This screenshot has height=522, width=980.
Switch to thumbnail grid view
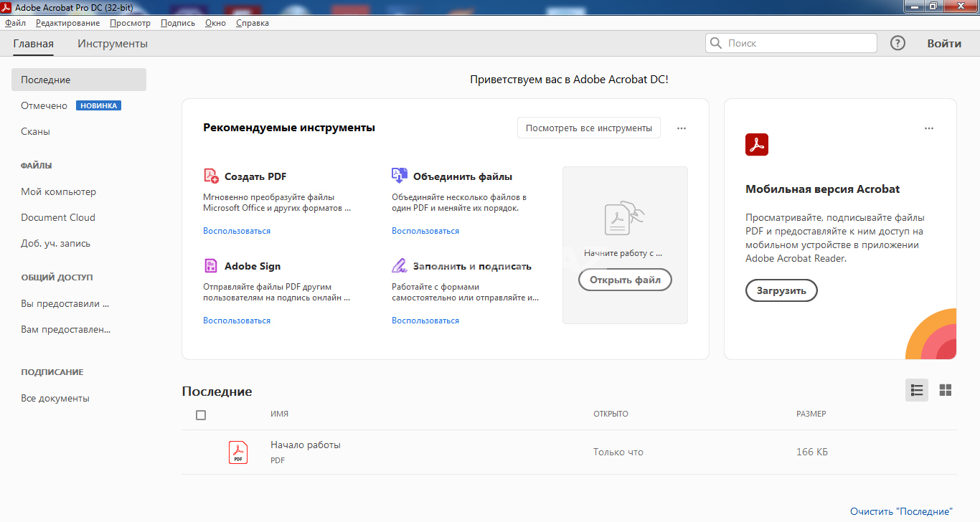click(x=946, y=390)
